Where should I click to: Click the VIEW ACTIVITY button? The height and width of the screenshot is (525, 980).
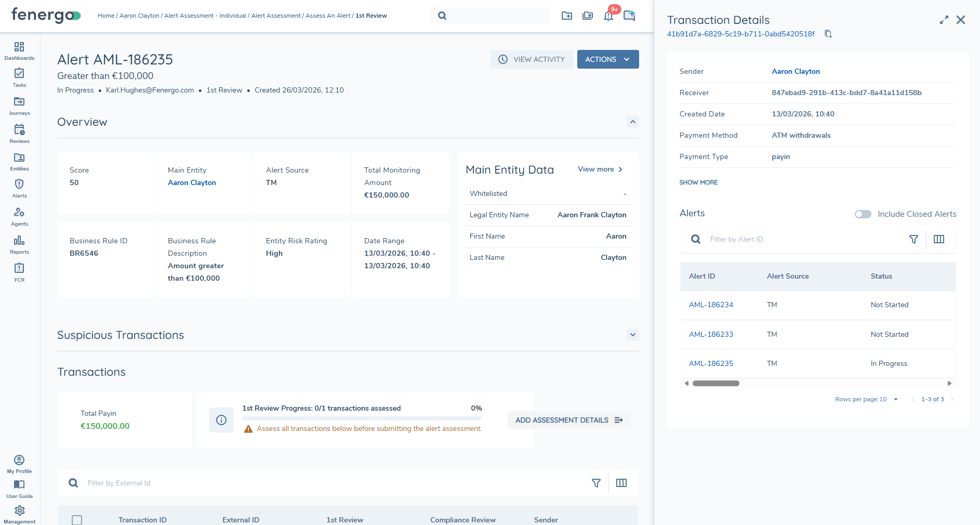pyautogui.click(x=532, y=59)
